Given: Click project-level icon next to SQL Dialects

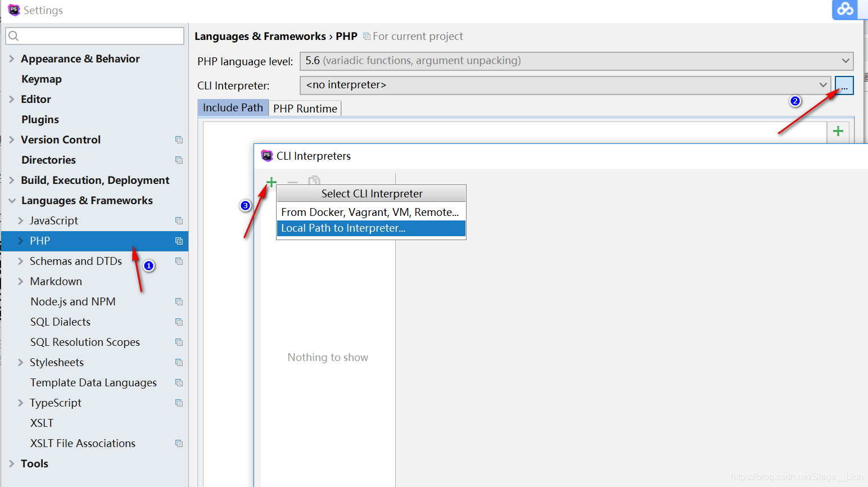Looking at the screenshot, I should click(x=179, y=322).
